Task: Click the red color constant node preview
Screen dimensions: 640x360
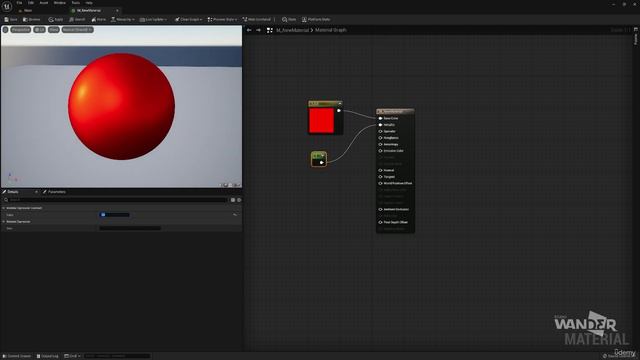Action: pos(321,120)
